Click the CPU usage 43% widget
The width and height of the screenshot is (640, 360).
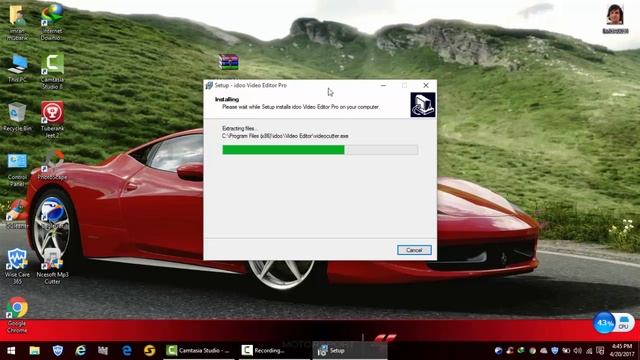pyautogui.click(x=613, y=323)
